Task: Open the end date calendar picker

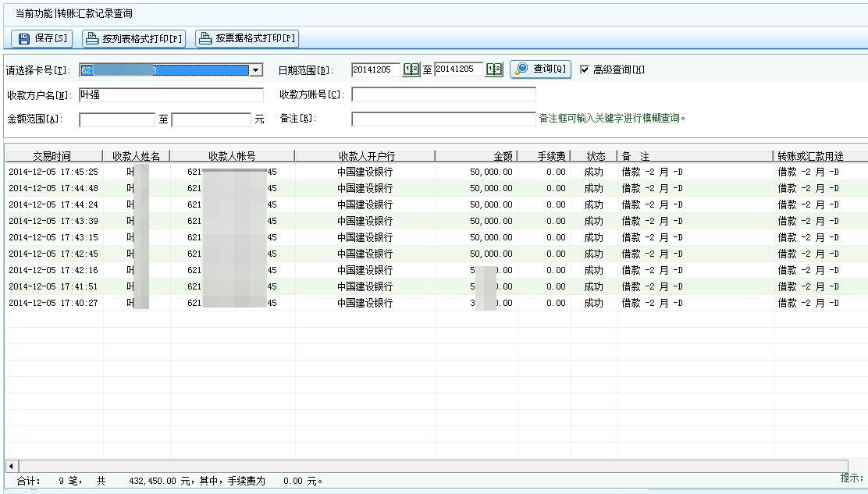Action: click(494, 70)
